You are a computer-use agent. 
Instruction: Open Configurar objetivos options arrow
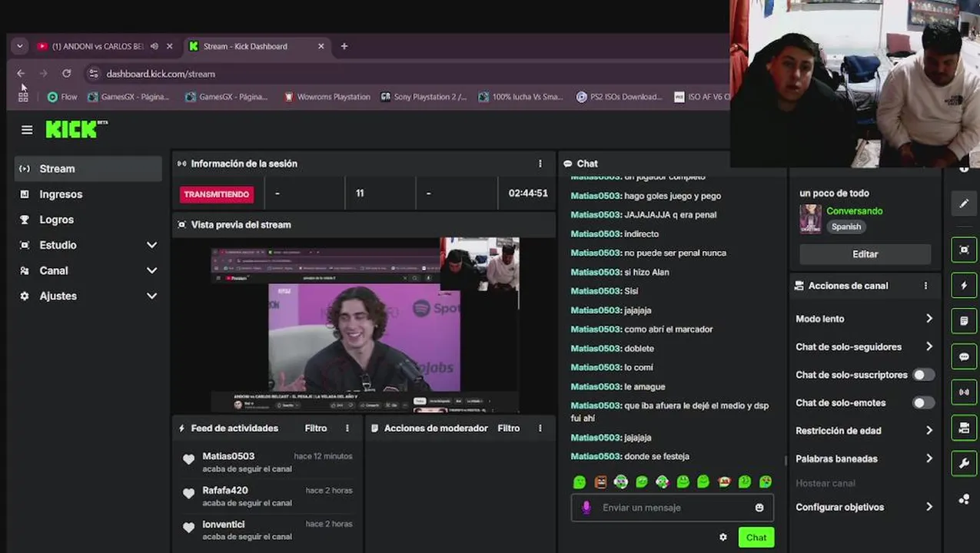point(929,507)
